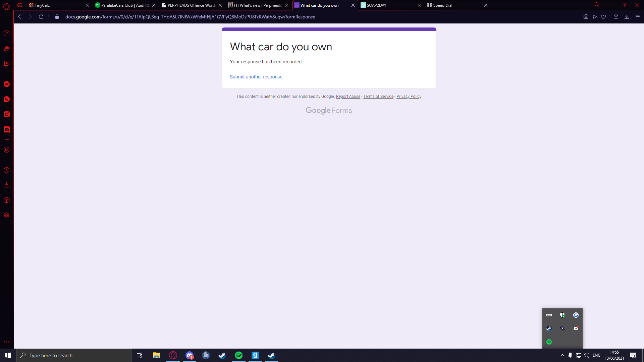
Task: Open sidebar settings gear
Action: pos(7,216)
